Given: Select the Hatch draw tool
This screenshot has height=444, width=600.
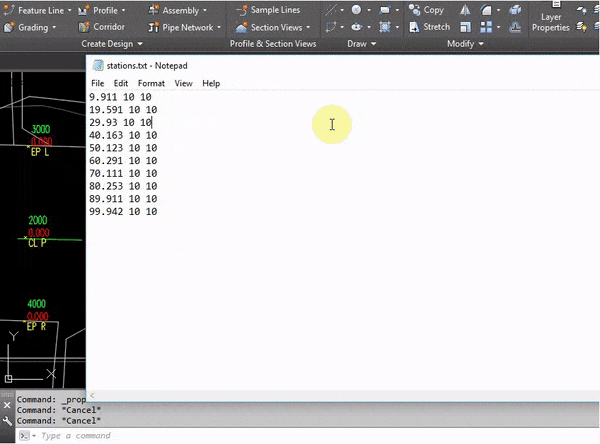Looking at the screenshot, I should tap(385, 27).
